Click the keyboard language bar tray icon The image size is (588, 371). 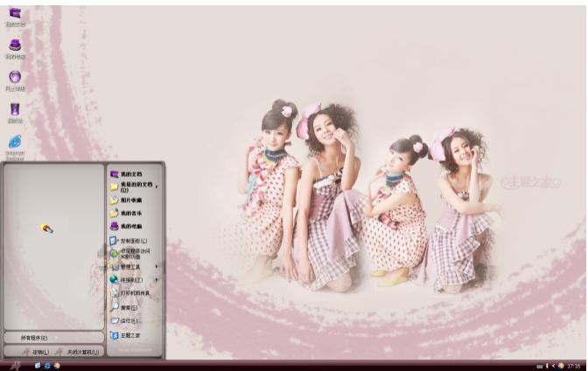coord(540,366)
